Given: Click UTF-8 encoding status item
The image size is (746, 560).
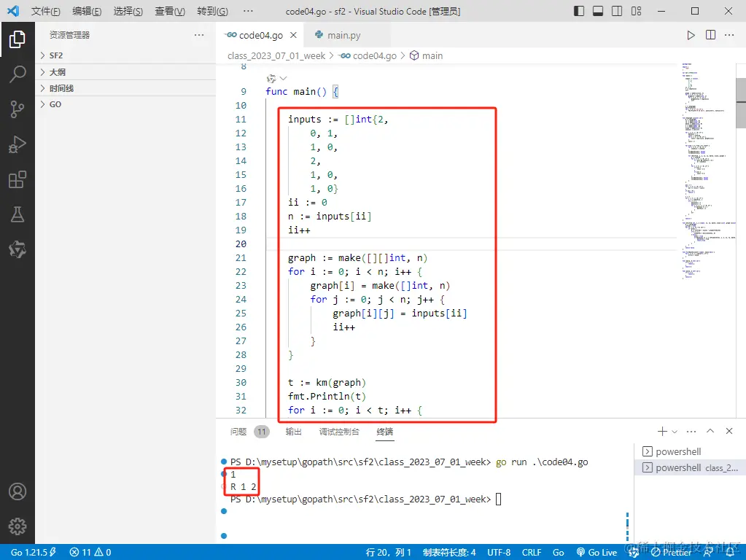Looking at the screenshot, I should [499, 553].
